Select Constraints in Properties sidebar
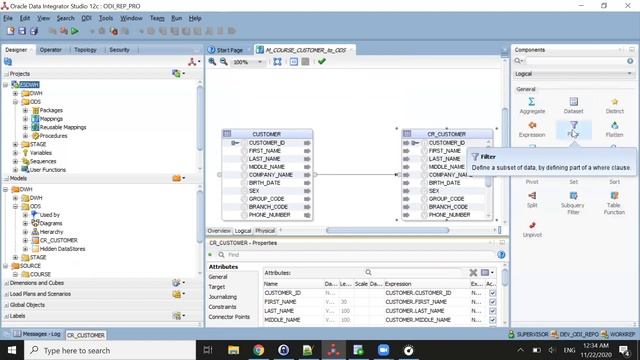The width and height of the screenshot is (640, 360). pos(222,307)
